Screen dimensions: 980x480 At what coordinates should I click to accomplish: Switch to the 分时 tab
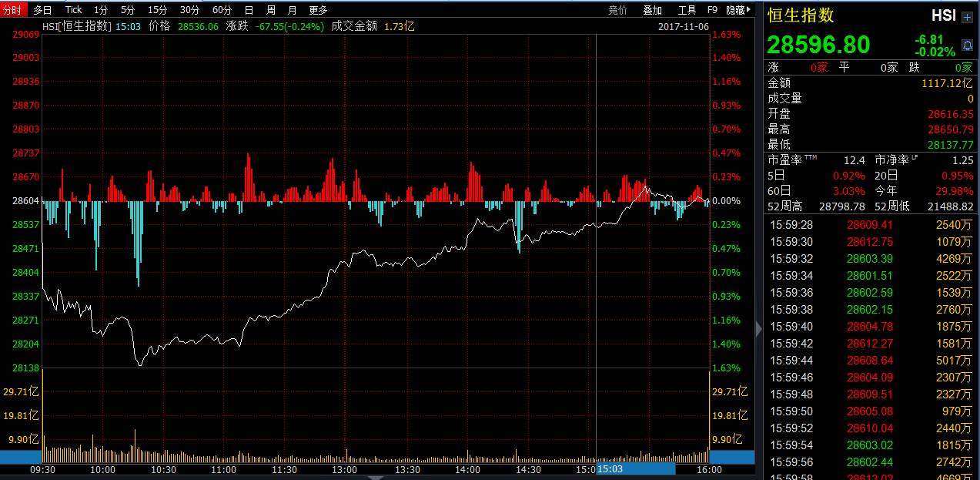click(13, 10)
